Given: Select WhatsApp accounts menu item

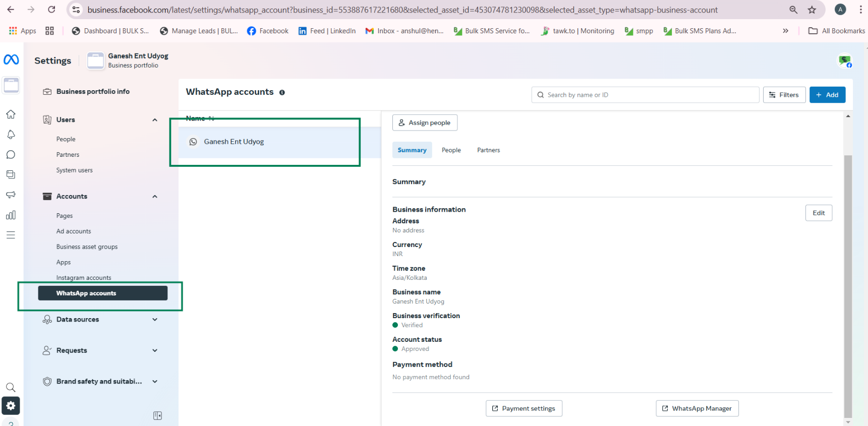Looking at the screenshot, I should [103, 293].
